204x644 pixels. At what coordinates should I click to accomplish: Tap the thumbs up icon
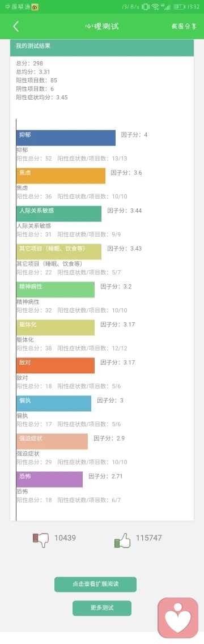click(122, 540)
